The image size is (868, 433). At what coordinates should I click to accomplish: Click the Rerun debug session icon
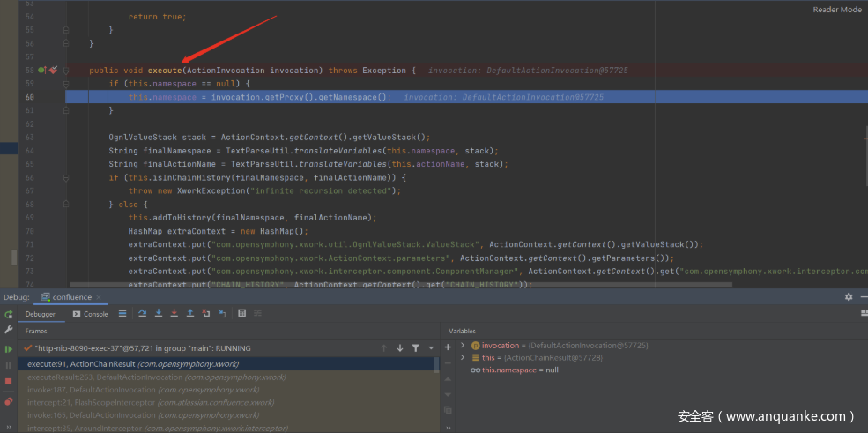9,314
